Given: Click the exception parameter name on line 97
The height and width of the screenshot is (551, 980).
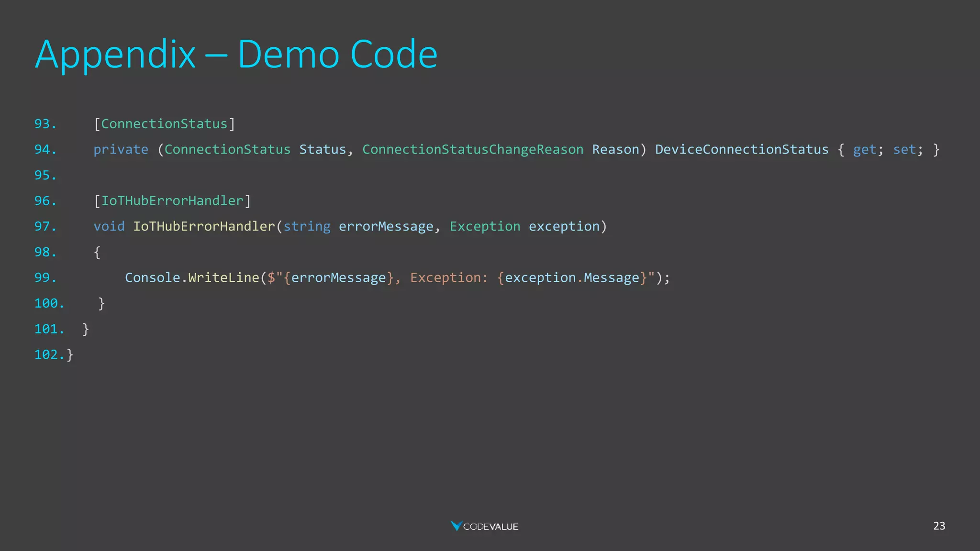Looking at the screenshot, I should tap(564, 227).
